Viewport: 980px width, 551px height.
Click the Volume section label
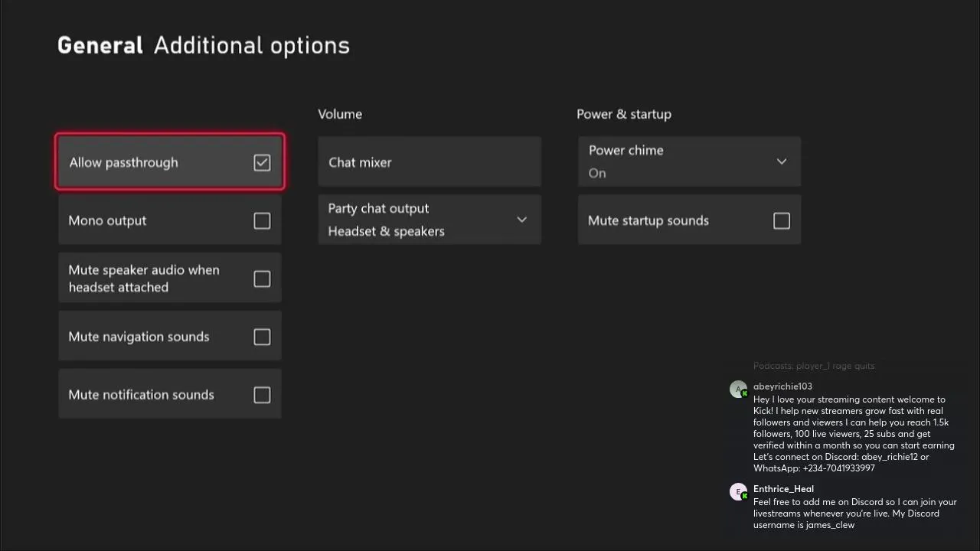(x=340, y=114)
